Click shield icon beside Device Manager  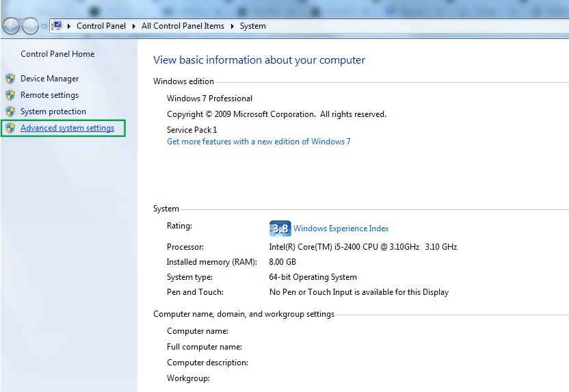[10, 79]
